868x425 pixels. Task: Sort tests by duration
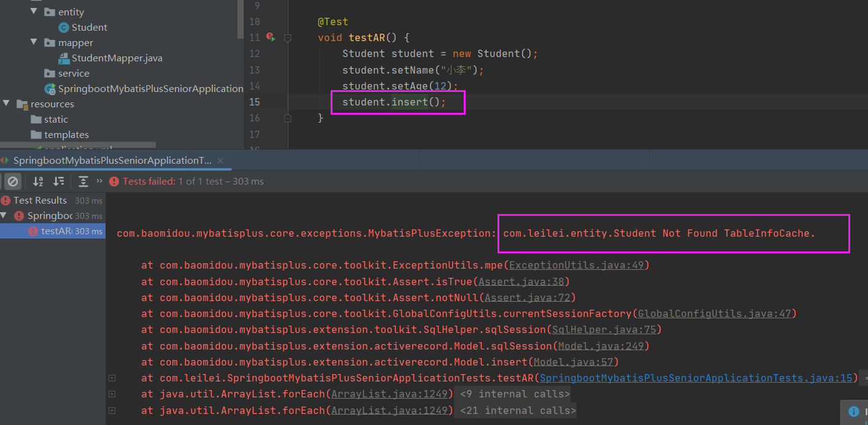pos(58,181)
